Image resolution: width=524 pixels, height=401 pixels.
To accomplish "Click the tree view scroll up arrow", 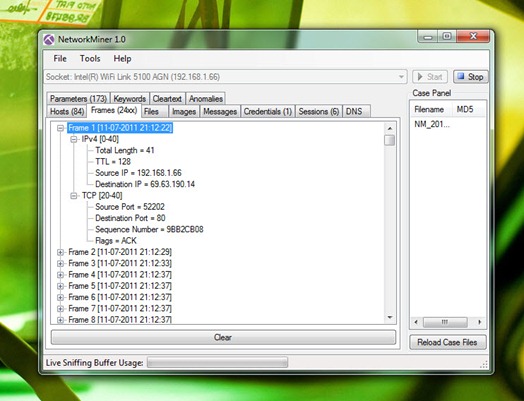I will [390, 128].
